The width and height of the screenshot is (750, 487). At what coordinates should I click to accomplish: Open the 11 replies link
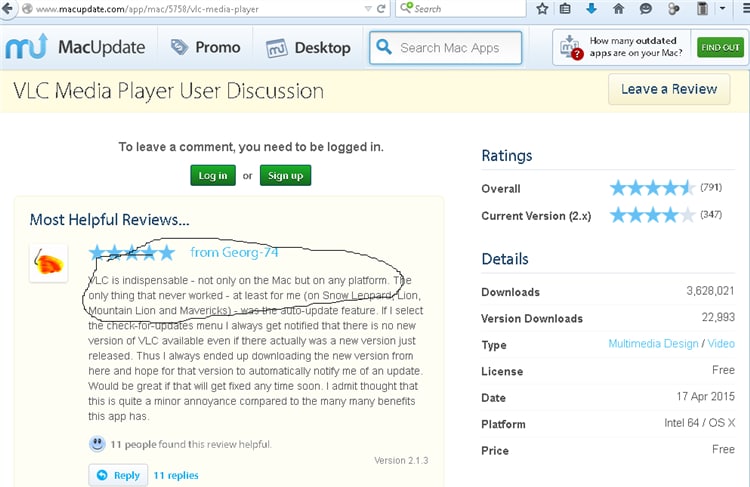point(176,476)
